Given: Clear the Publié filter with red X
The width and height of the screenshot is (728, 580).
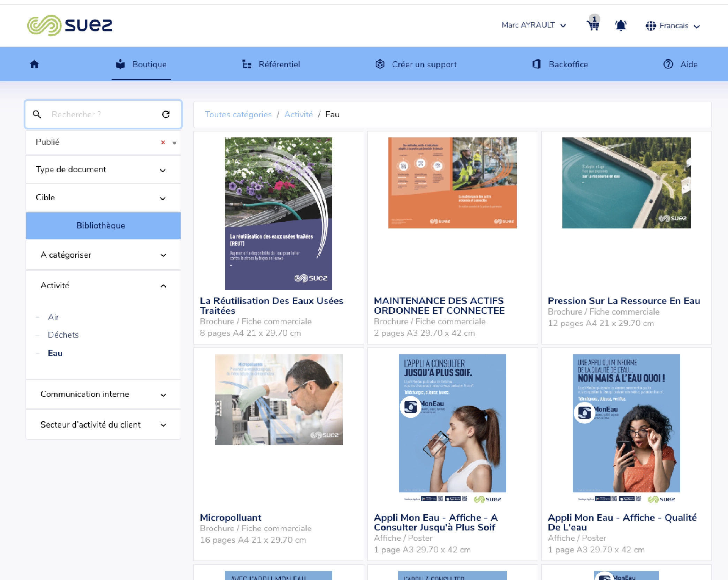Looking at the screenshot, I should click(x=163, y=142).
